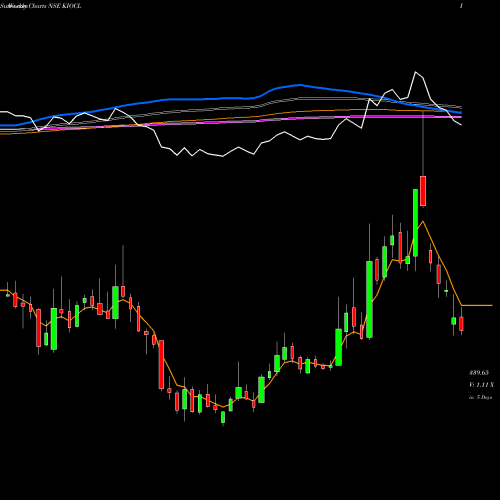Screen dimensions: 500x500
Task: Select the tall red candle with the longest upper wick
Action: pos(423,191)
